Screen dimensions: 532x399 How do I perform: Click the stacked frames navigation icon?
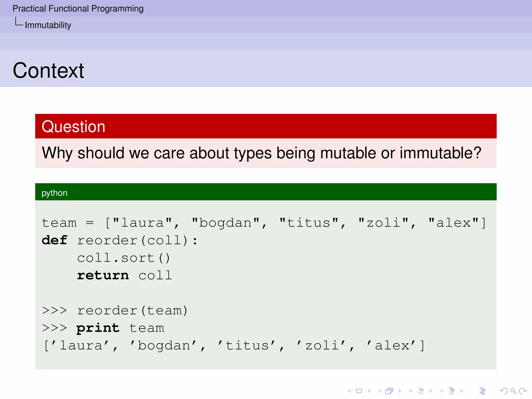(x=389, y=391)
